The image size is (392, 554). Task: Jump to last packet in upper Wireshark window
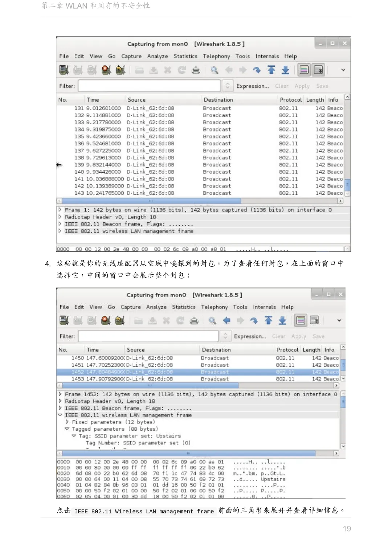point(286,70)
